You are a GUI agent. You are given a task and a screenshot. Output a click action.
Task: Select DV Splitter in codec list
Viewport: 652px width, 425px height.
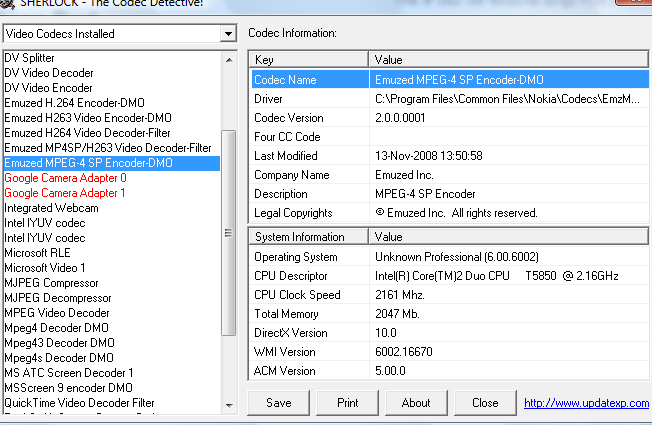pos(112,58)
